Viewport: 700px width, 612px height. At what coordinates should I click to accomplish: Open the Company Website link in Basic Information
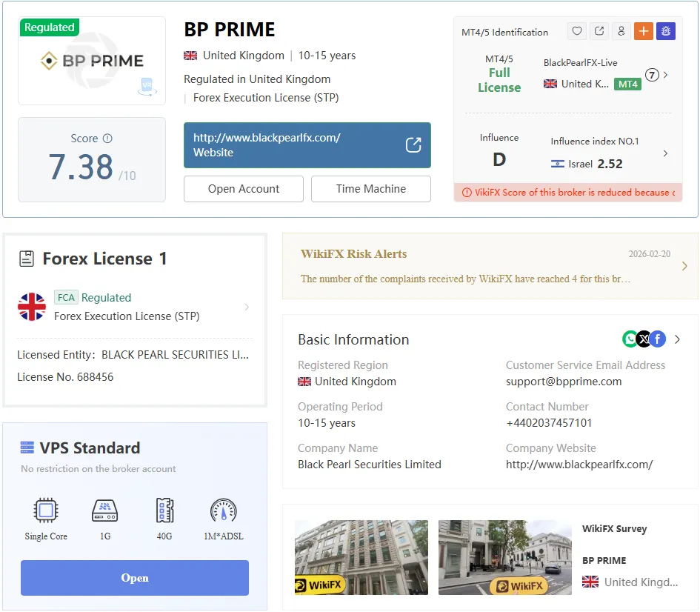pyautogui.click(x=579, y=465)
